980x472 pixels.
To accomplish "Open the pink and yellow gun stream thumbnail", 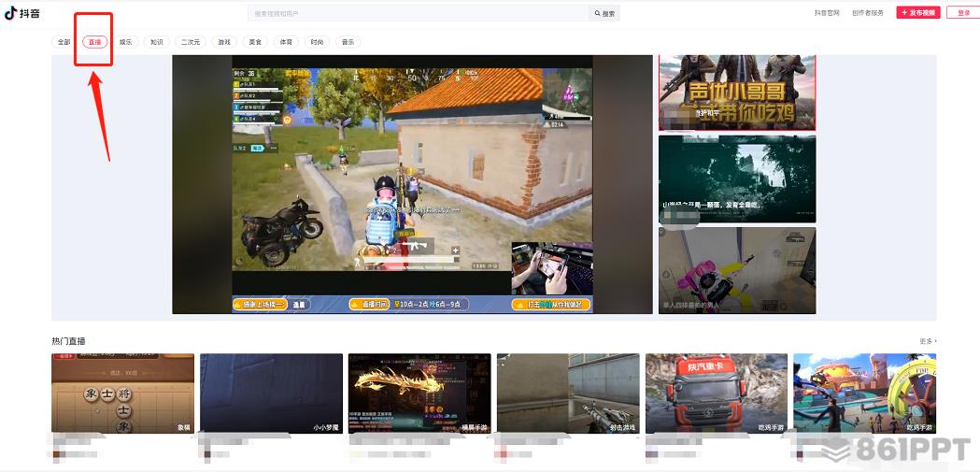I will coord(737,270).
